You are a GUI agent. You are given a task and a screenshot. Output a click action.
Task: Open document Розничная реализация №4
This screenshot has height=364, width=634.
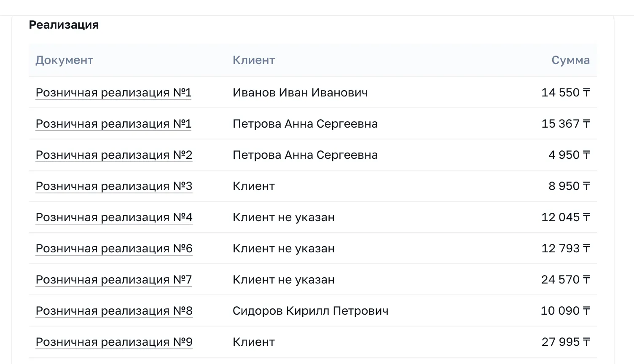point(114,217)
